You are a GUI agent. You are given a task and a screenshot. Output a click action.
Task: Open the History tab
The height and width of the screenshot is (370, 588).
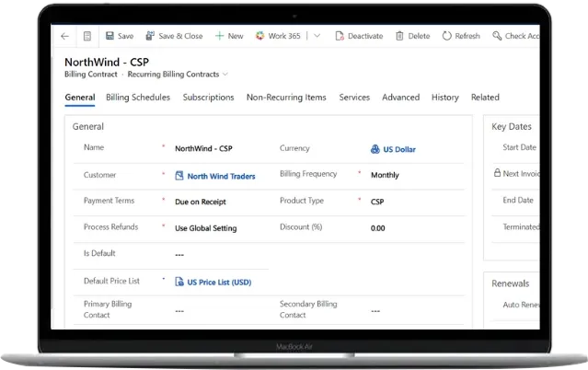point(444,98)
